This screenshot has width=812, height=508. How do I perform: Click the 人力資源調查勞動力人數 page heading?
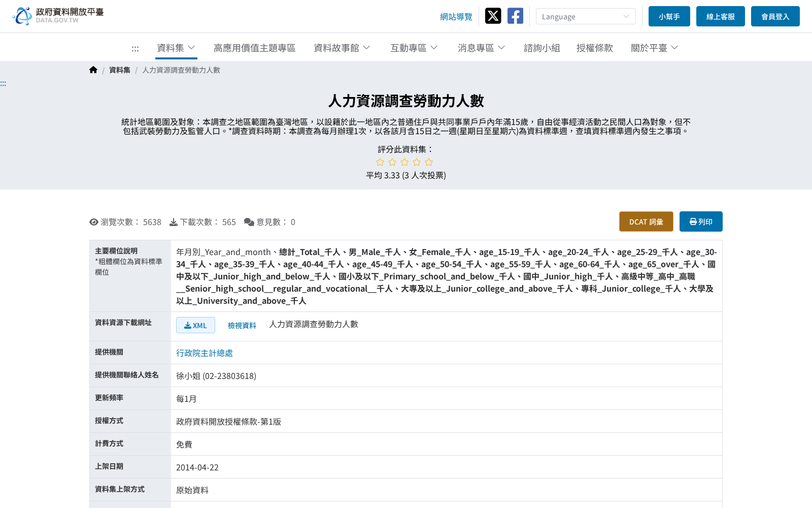click(x=406, y=101)
